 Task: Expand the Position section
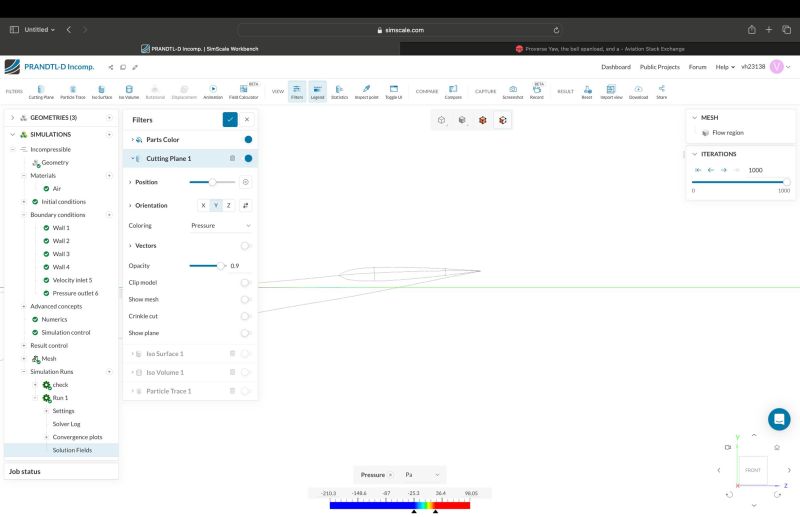click(x=130, y=182)
